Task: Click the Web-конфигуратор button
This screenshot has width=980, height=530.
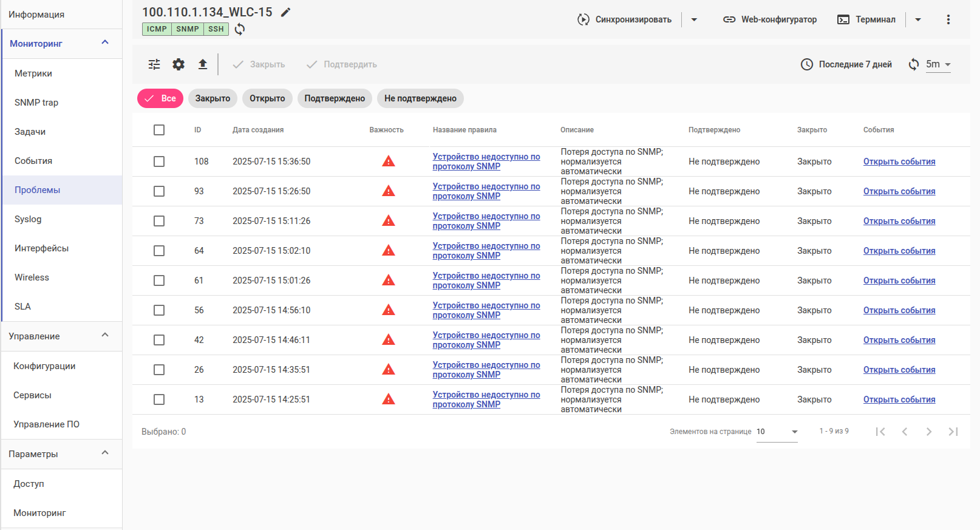Action: [x=770, y=19]
